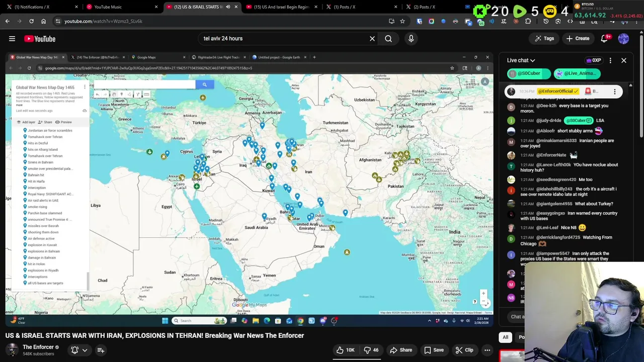The width and height of the screenshot is (644, 362).
Task: Open the Tags extension button
Action: click(544, 39)
